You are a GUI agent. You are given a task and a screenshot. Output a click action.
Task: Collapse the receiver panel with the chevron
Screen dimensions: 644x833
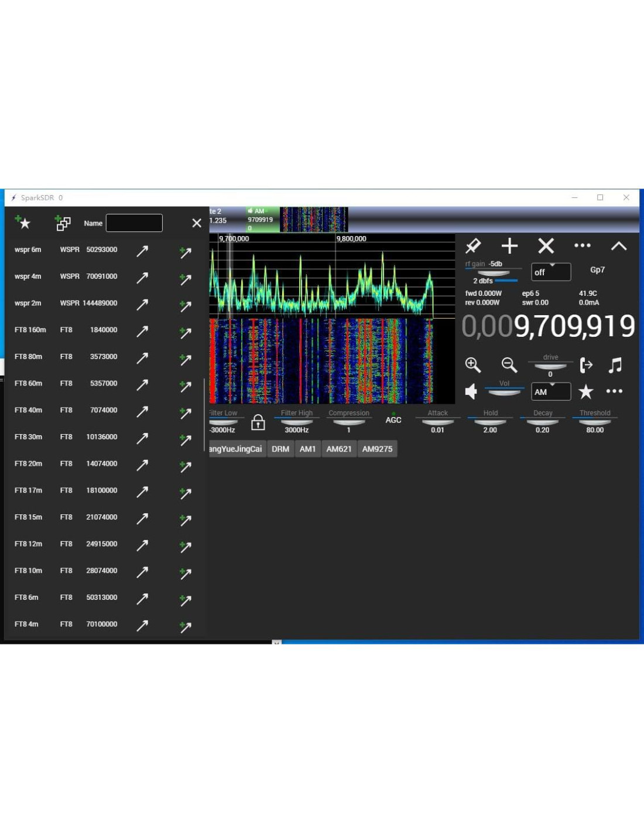click(x=619, y=246)
